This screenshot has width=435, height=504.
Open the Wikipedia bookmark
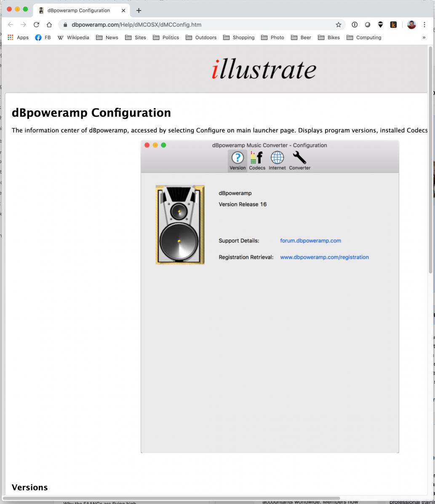(73, 38)
